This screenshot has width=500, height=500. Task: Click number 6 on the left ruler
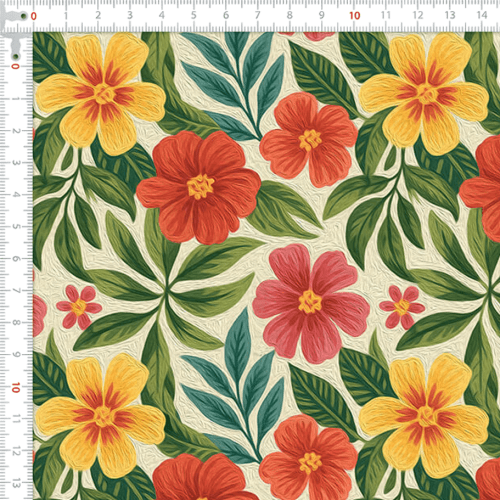15,259
